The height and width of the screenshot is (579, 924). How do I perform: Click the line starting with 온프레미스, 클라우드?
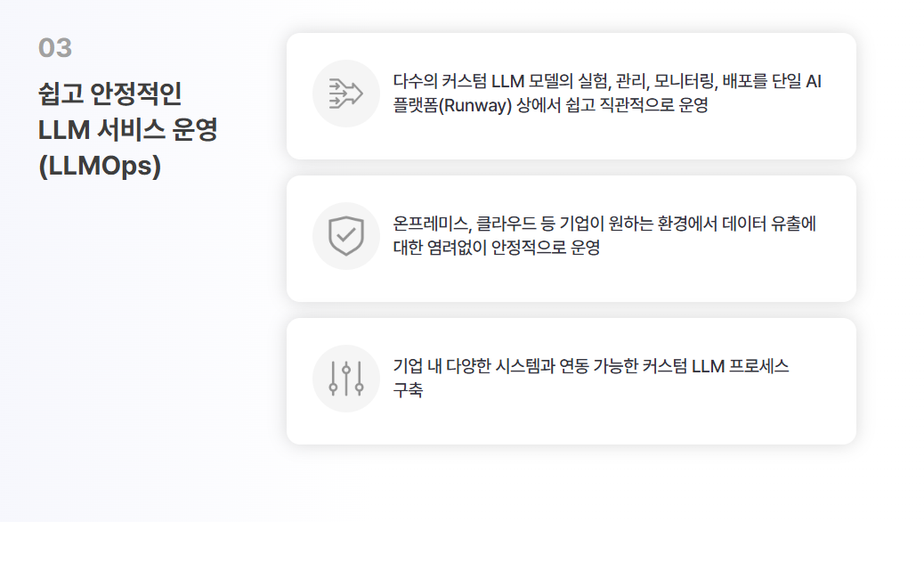click(x=604, y=224)
